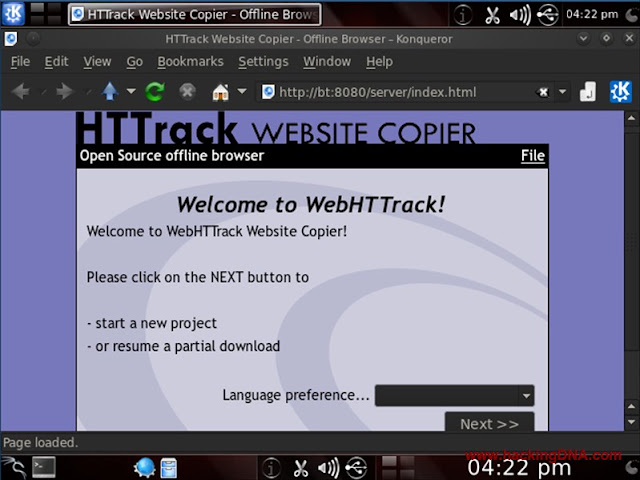Open the Edit menu
The image size is (640, 480).
(x=56, y=62)
